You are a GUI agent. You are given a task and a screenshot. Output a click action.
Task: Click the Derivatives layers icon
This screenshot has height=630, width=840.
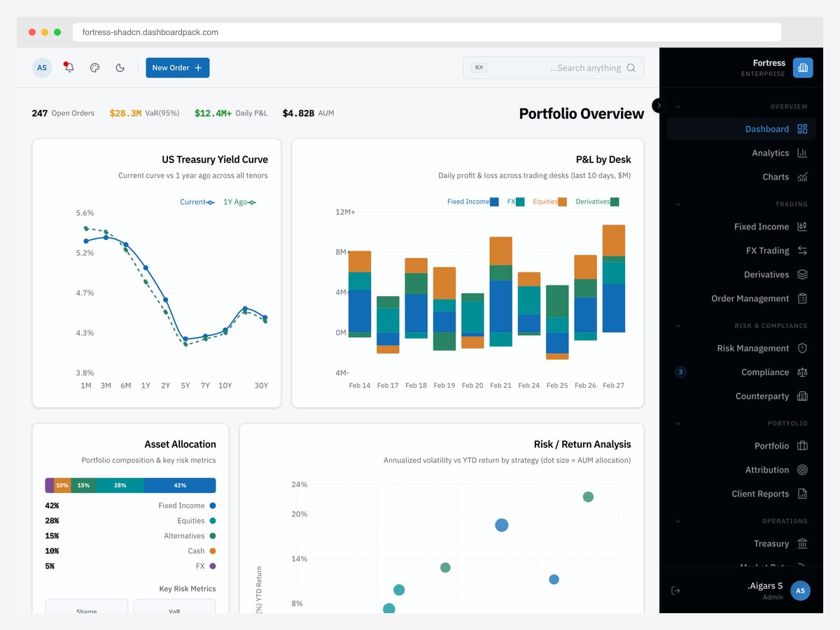802,274
